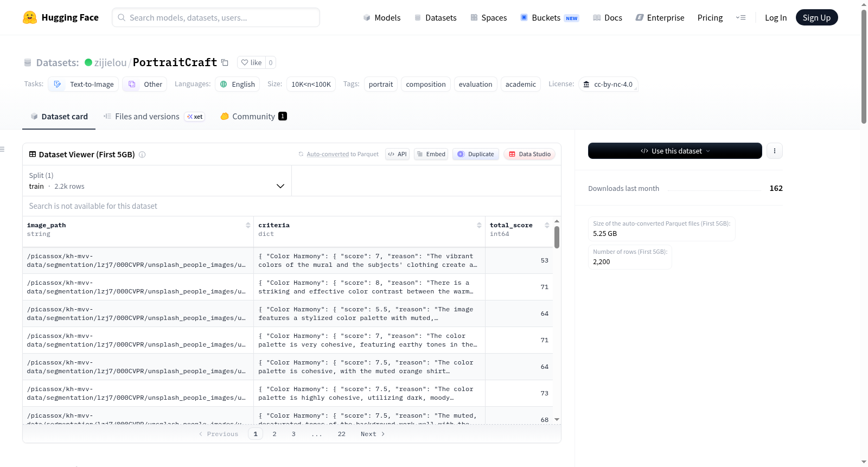The width and height of the screenshot is (868, 467).
Task: Click the table row with score 53
Action: click(288, 260)
